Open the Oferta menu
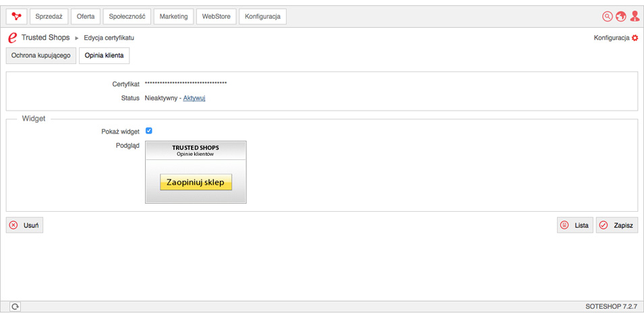The height and width of the screenshot is (313, 644). (86, 16)
